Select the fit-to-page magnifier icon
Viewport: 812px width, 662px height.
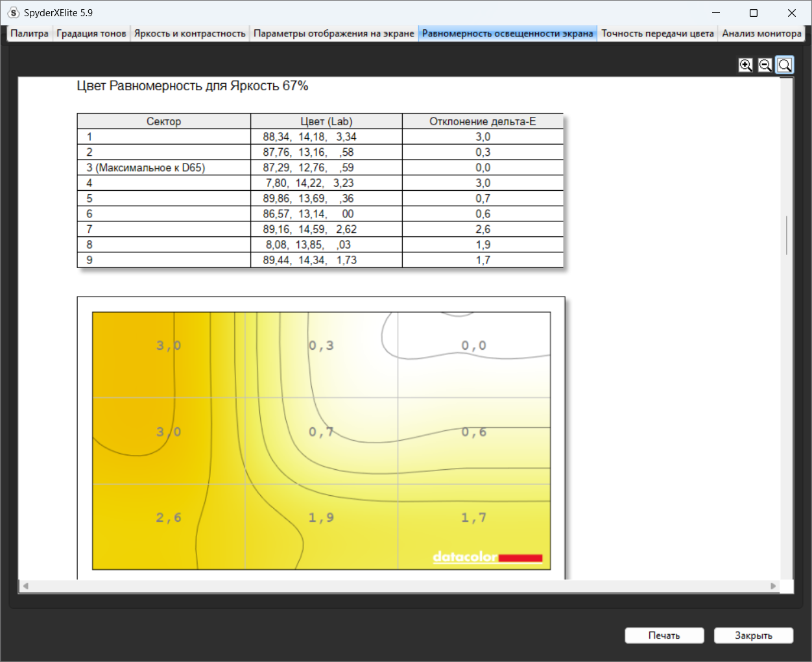tap(785, 65)
